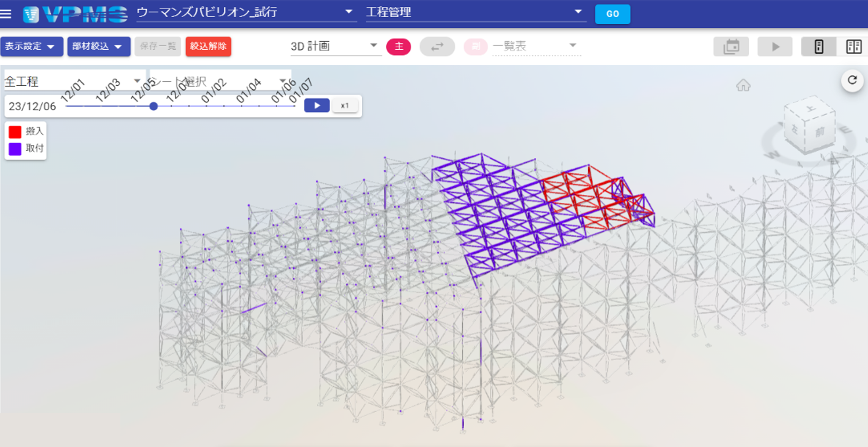Switch to split-pane layout icon
Image resolution: width=868 pixels, height=447 pixels.
click(853, 47)
